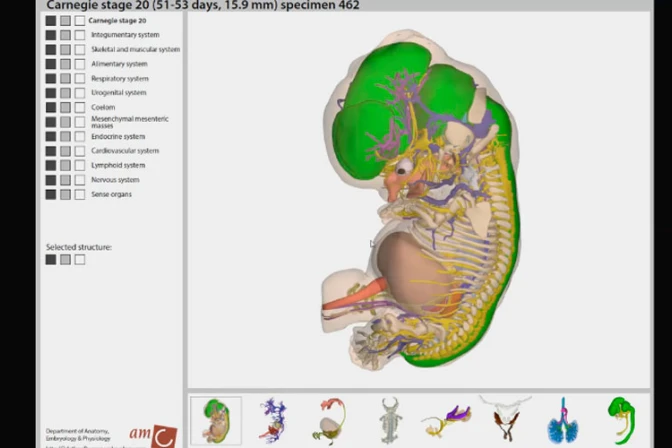Choose the gray skeleton model thumbnail
The height and width of the screenshot is (448, 672).
point(390,420)
